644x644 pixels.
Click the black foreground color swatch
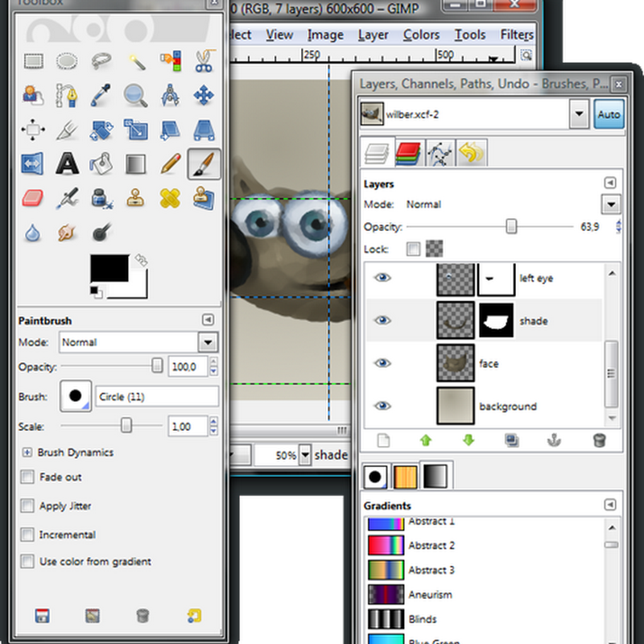click(x=109, y=268)
